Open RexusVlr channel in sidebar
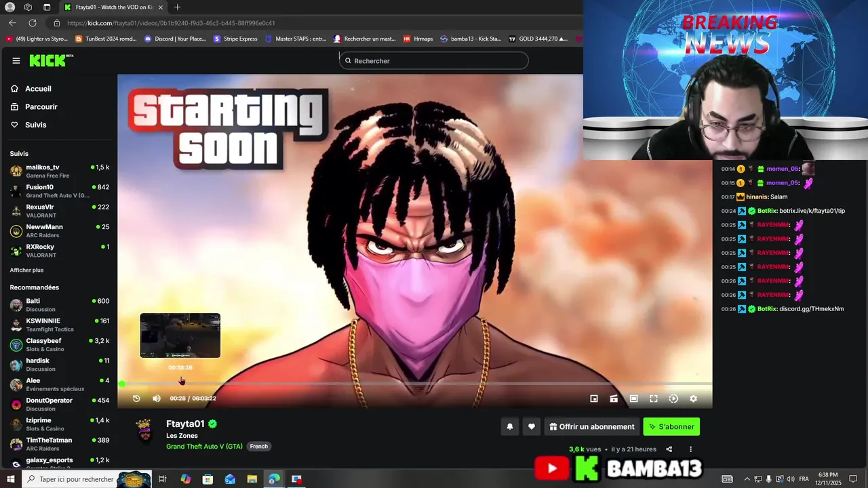Viewport: 868px width, 488px height. tap(60, 211)
